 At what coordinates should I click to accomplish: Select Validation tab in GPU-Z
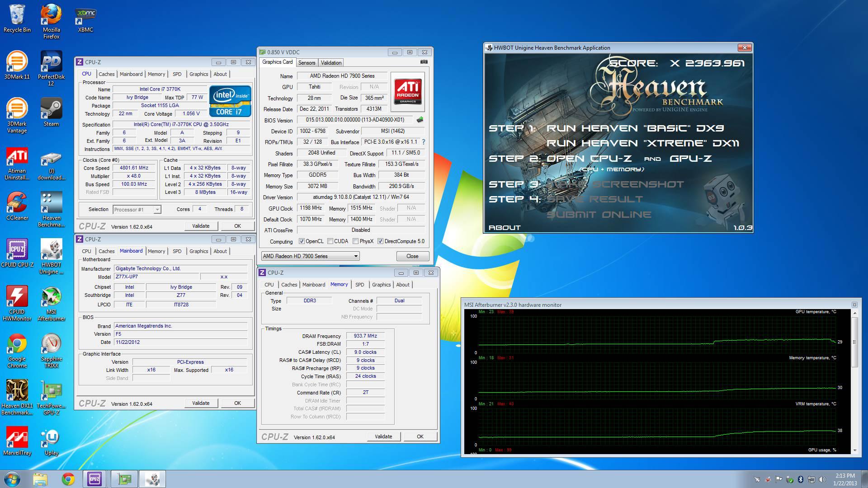coord(331,63)
